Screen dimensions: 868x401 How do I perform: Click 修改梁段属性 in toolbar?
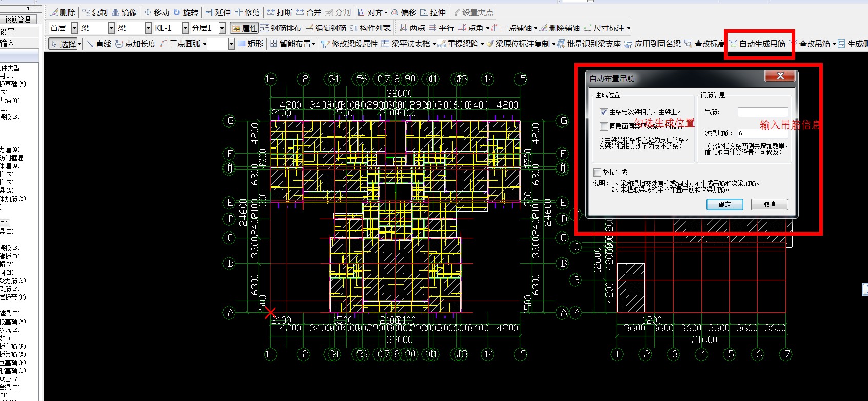pyautogui.click(x=350, y=44)
